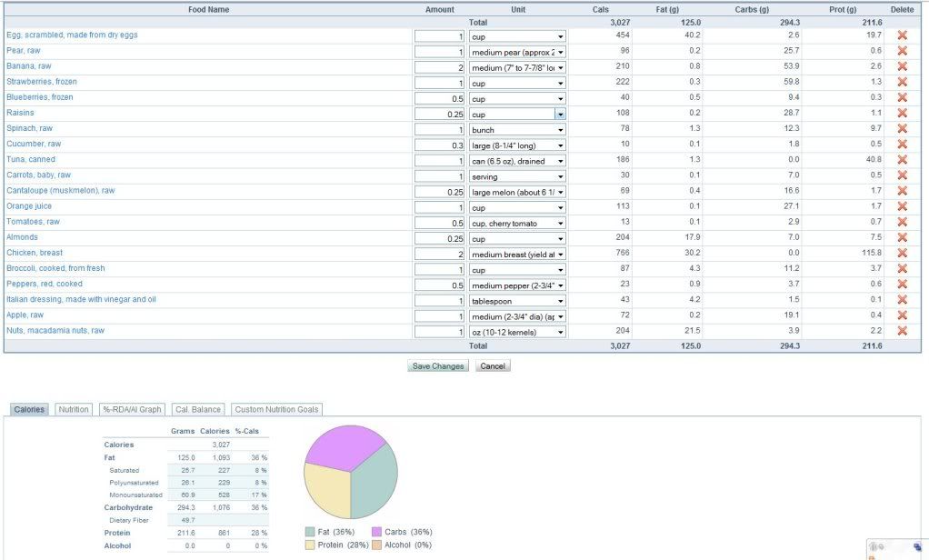Open unit dropdown for macadamia nuts
The width and height of the screenshot is (929, 560).
(517, 332)
